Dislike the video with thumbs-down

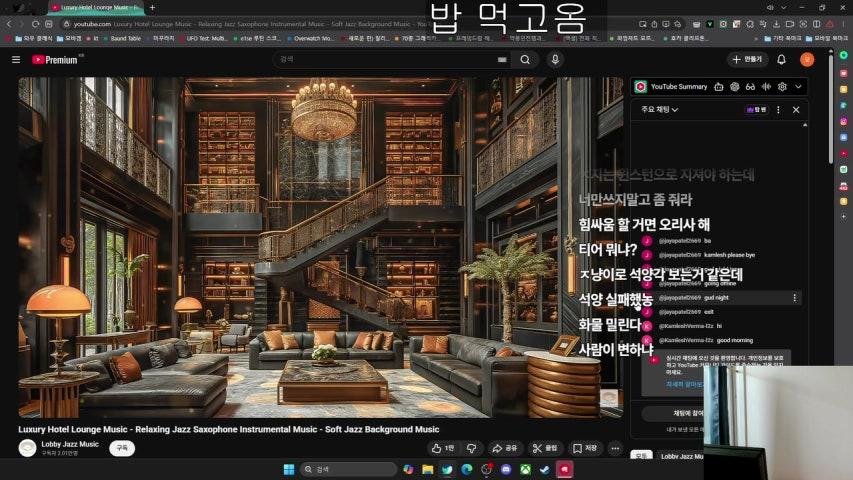[x=471, y=448]
